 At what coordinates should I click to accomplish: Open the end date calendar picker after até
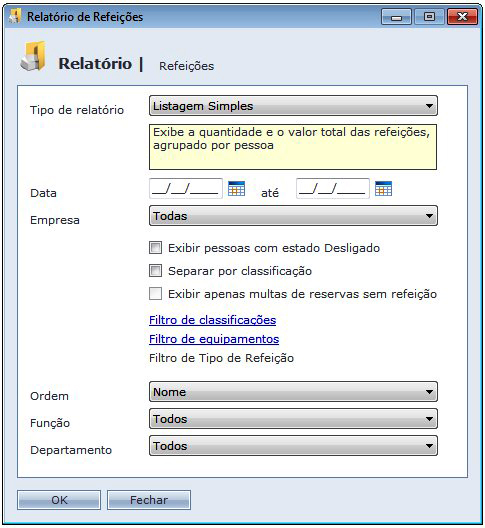tap(383, 188)
